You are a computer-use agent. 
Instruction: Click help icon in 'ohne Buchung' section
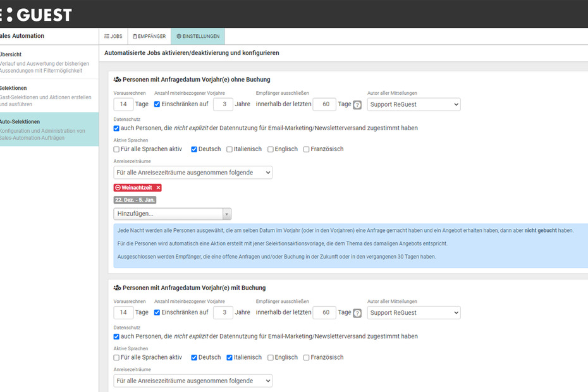coord(357,105)
